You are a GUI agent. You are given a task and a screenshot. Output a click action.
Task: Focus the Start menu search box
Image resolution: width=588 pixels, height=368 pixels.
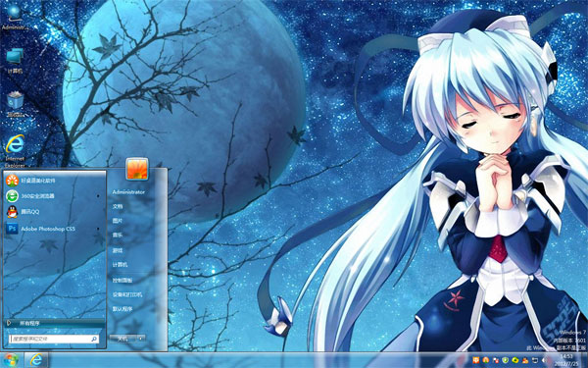54,339
